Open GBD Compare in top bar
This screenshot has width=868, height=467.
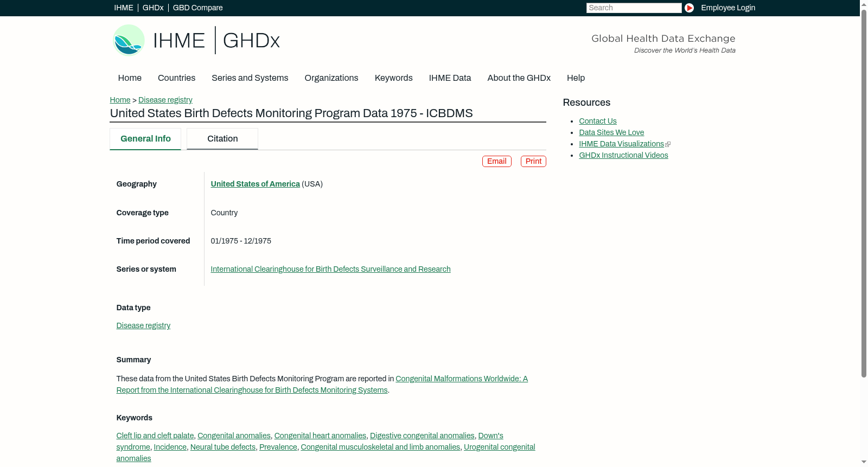(x=198, y=8)
